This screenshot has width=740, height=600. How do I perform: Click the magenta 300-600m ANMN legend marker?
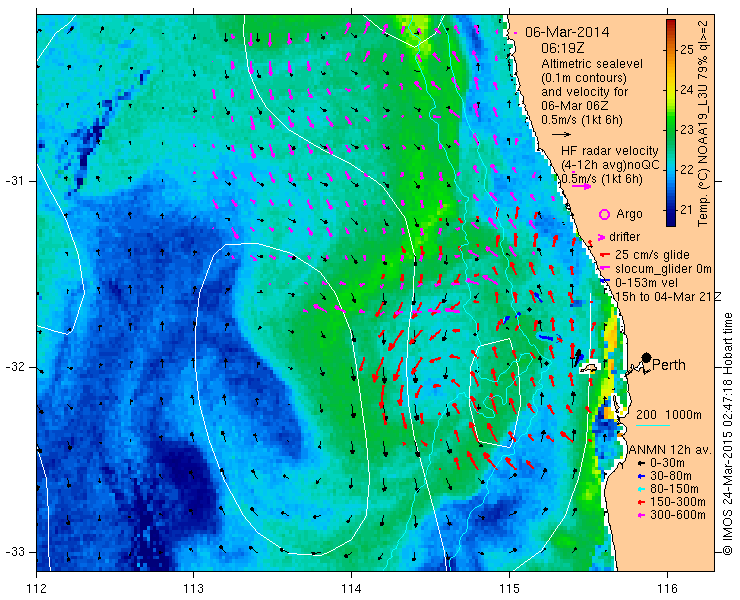(641, 515)
